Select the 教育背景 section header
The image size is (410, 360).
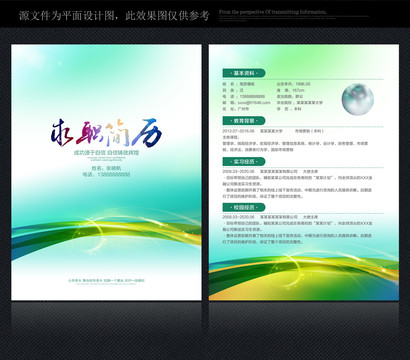pos(244,120)
